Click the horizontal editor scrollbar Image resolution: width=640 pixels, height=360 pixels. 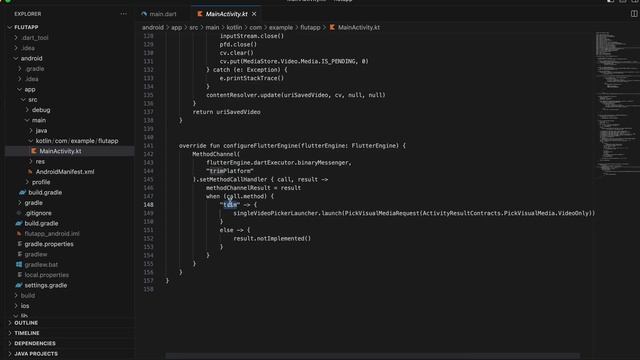coord(372,356)
